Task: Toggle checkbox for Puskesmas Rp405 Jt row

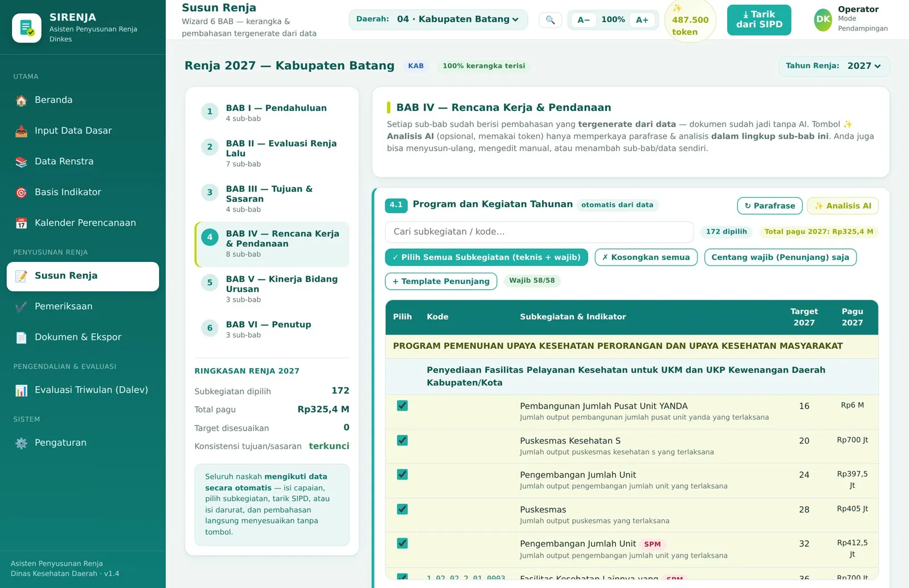Action: coord(402,509)
